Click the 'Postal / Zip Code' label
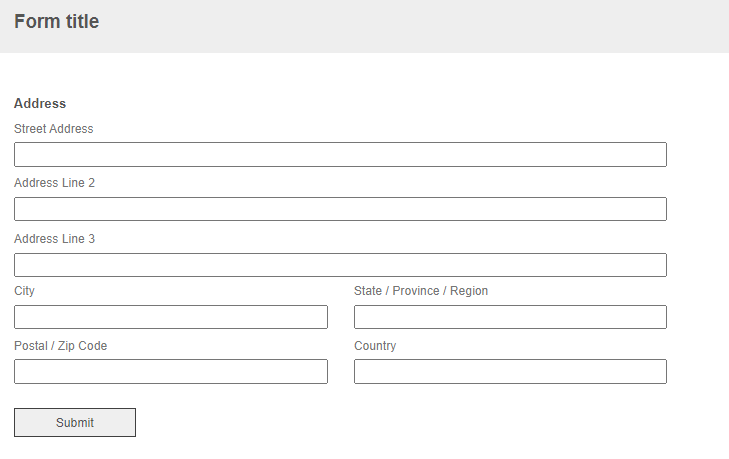 click(60, 346)
